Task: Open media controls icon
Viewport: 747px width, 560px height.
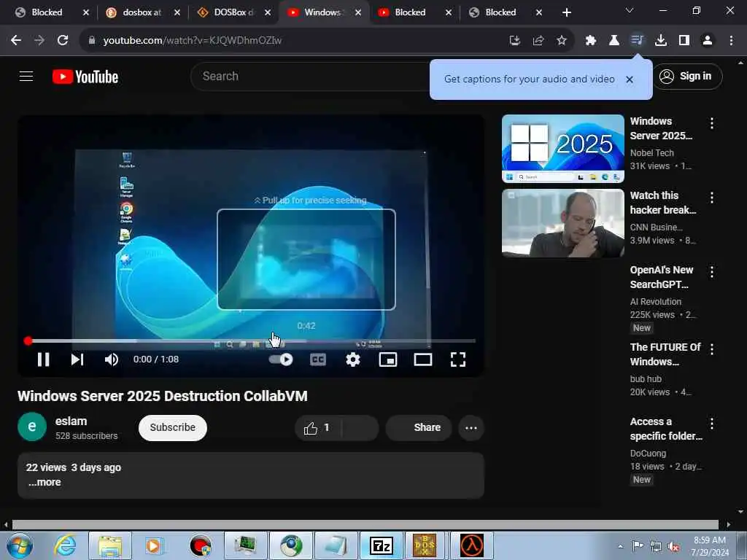Action: [637, 40]
